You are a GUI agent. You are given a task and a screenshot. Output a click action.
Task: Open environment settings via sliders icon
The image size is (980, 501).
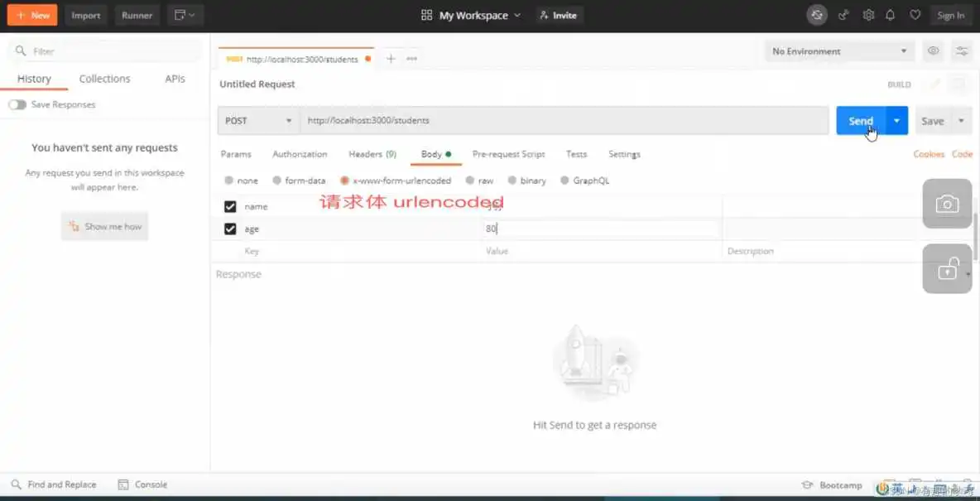coord(961,51)
